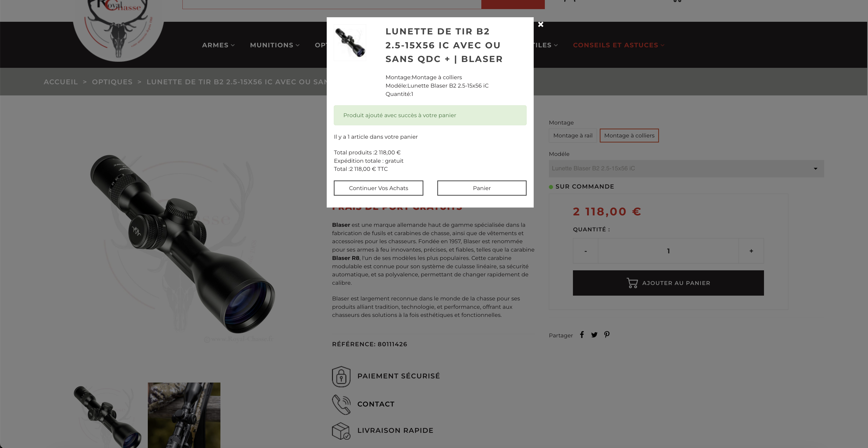Click the Livraison Rapide box icon
Image resolution: width=868 pixels, height=448 pixels.
point(341,431)
